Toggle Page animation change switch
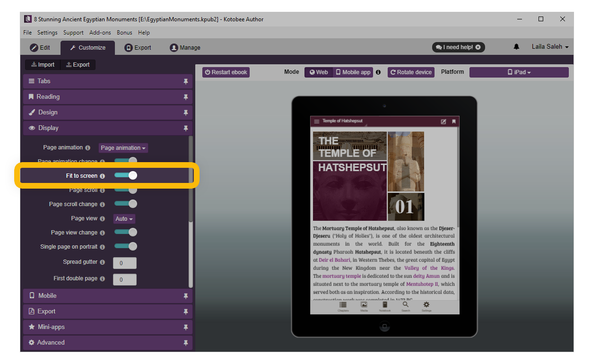Viewport: 591px width, 364px height. coord(126,161)
